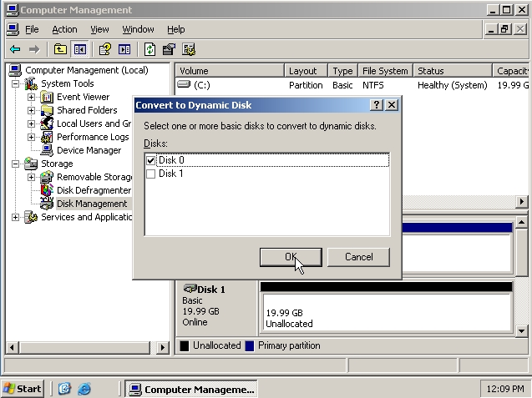This screenshot has height=398, width=532.
Task: Click Cancel in Convert to Dynamic Disk
Action: pyautogui.click(x=358, y=257)
